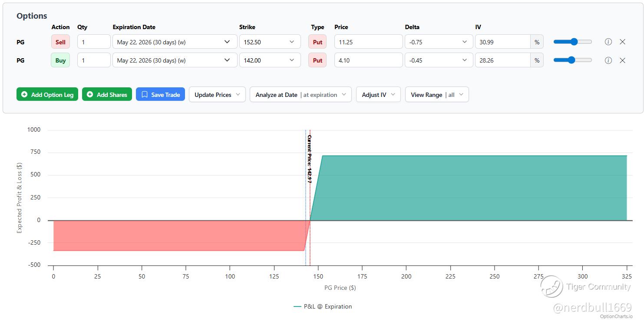Click the 4.10 price input field

coord(369,60)
